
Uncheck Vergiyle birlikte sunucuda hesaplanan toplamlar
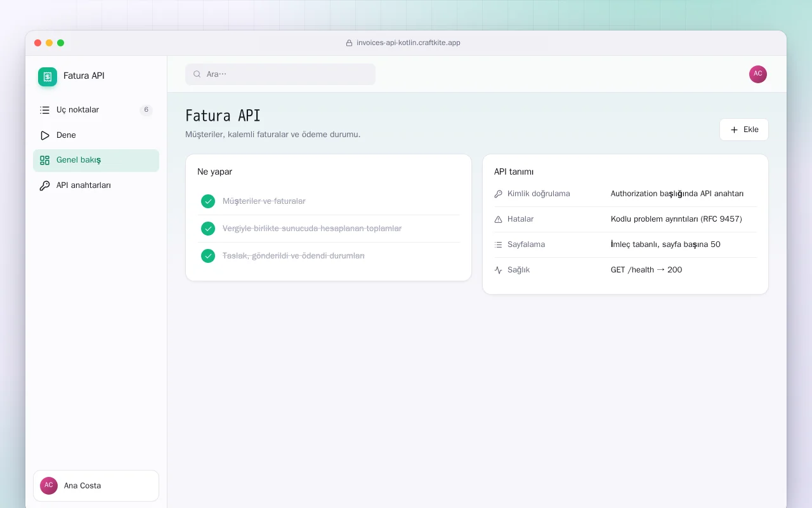pyautogui.click(x=208, y=229)
